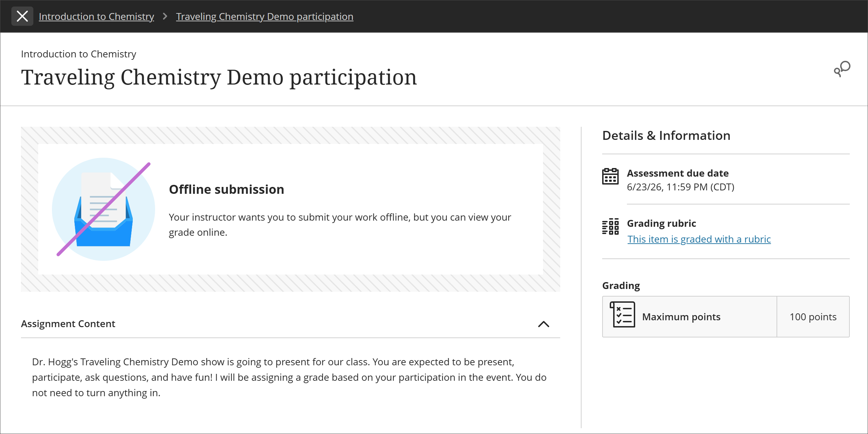This screenshot has height=434, width=868.
Task: Open the This item is graded with a rubric link
Action: [699, 239]
